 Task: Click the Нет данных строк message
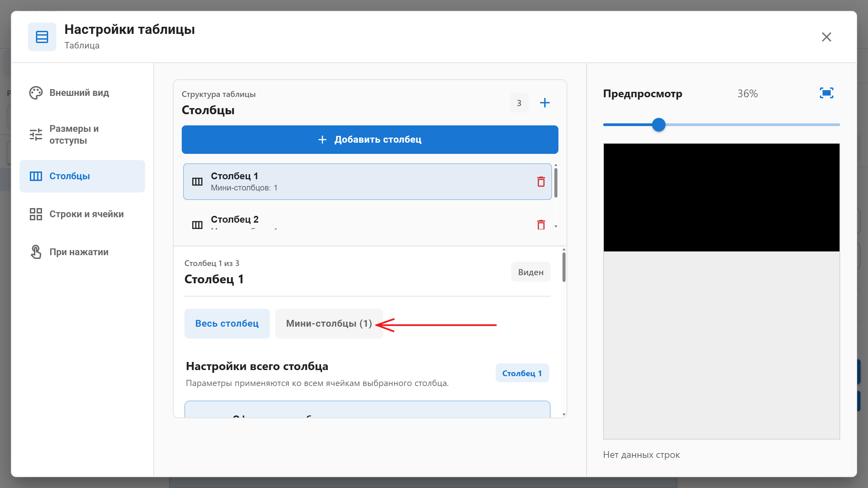pyautogui.click(x=641, y=455)
